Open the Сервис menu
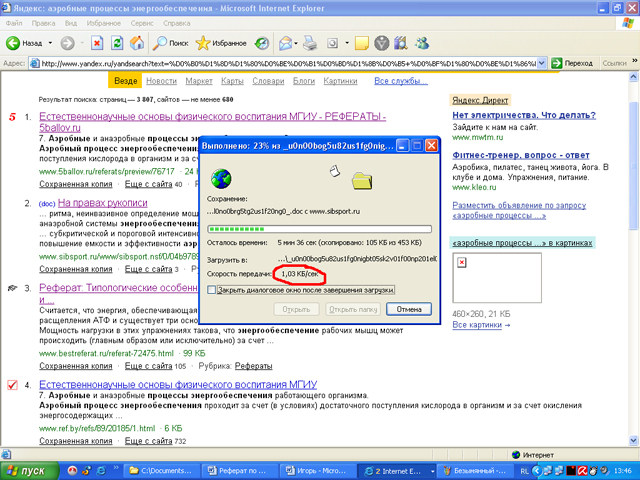Screen dimensions: 640x480 [142, 23]
